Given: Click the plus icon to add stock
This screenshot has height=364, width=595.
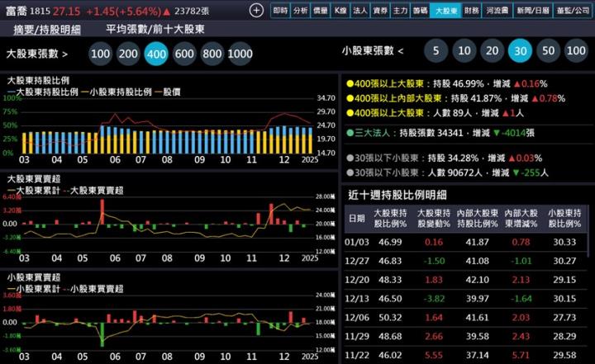Looking at the screenshot, I should coord(256,11).
